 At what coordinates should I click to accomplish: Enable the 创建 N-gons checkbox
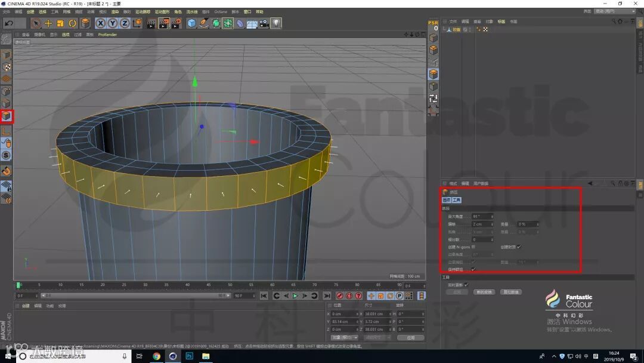click(473, 247)
